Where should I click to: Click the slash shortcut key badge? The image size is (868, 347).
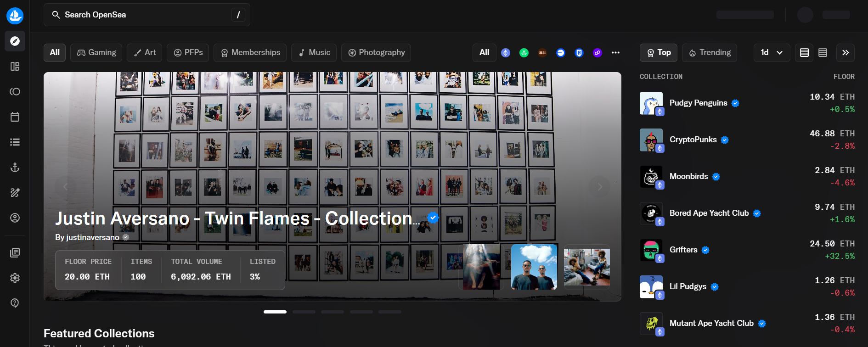[238, 15]
